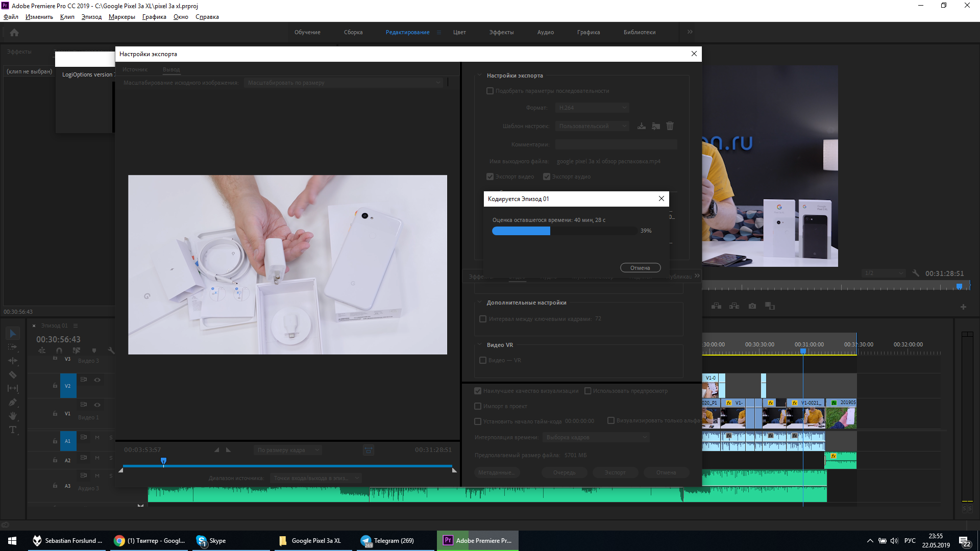Click the nest sequences toggle icon in the timeline

tap(42, 350)
